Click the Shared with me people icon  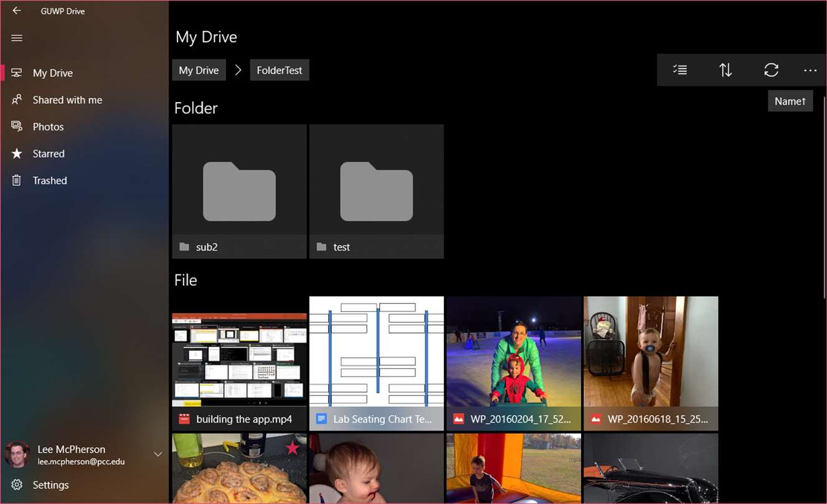[17, 100]
